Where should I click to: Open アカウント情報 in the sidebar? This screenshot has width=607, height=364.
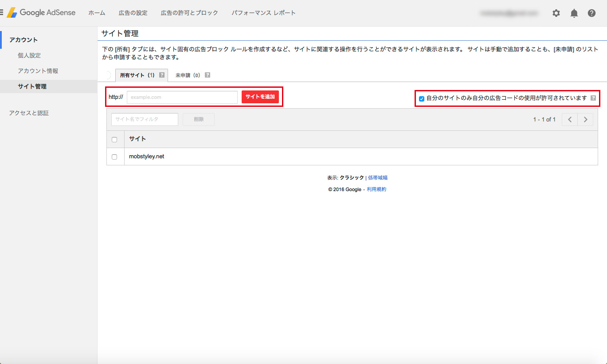coord(38,71)
